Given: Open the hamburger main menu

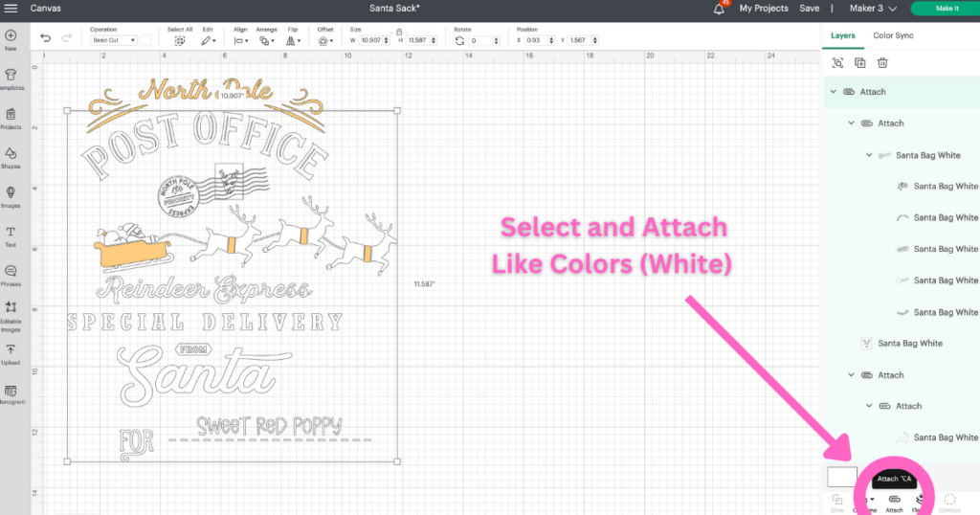Looking at the screenshot, I should coord(11,8).
